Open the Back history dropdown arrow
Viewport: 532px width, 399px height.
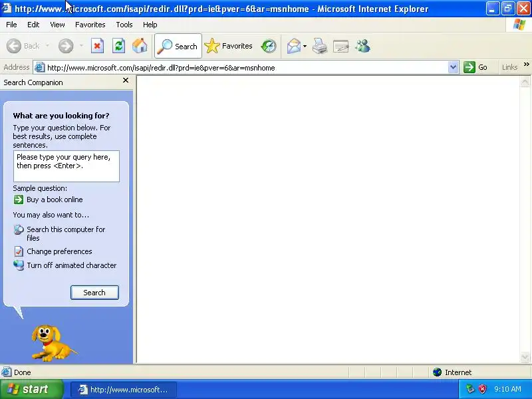click(x=47, y=46)
